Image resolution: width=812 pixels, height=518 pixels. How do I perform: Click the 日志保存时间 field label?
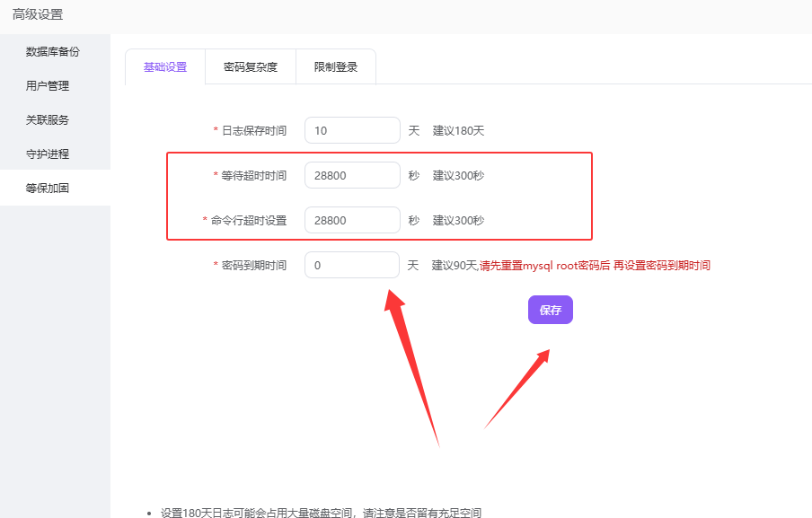(x=254, y=130)
